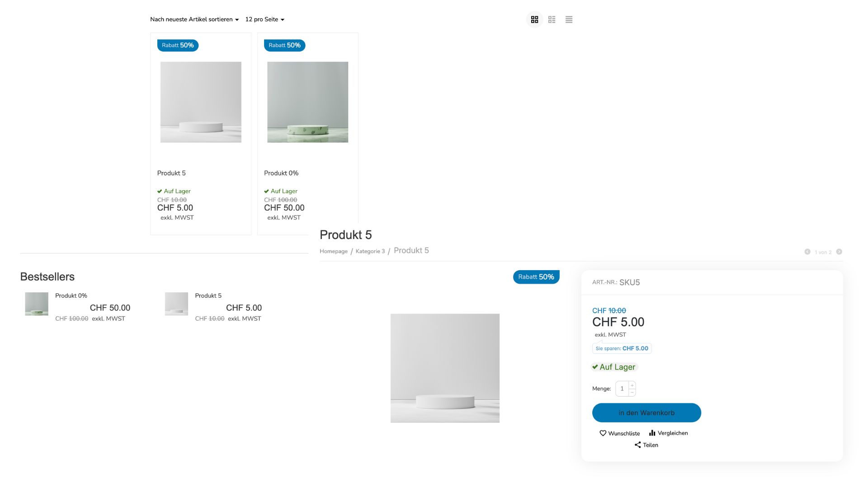
Task: Decrease quantity with Menge minus stepper
Action: [x=632, y=392]
